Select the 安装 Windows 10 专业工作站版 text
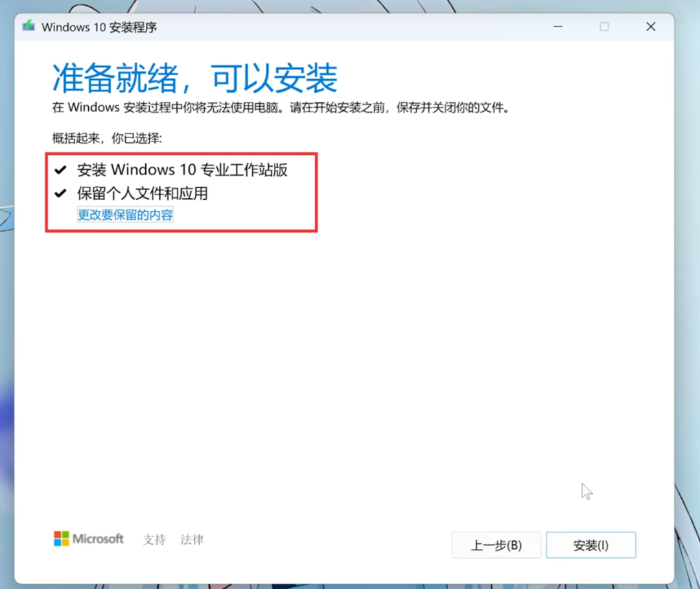 [182, 170]
